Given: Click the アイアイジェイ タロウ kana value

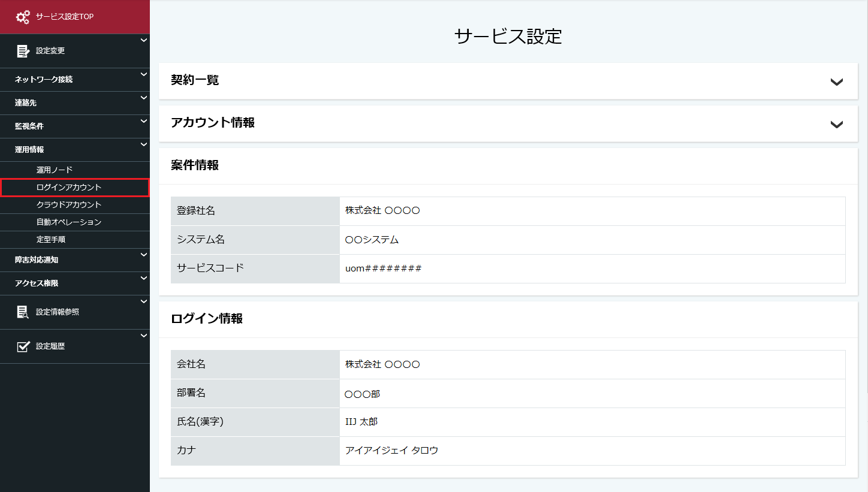Looking at the screenshot, I should (392, 451).
